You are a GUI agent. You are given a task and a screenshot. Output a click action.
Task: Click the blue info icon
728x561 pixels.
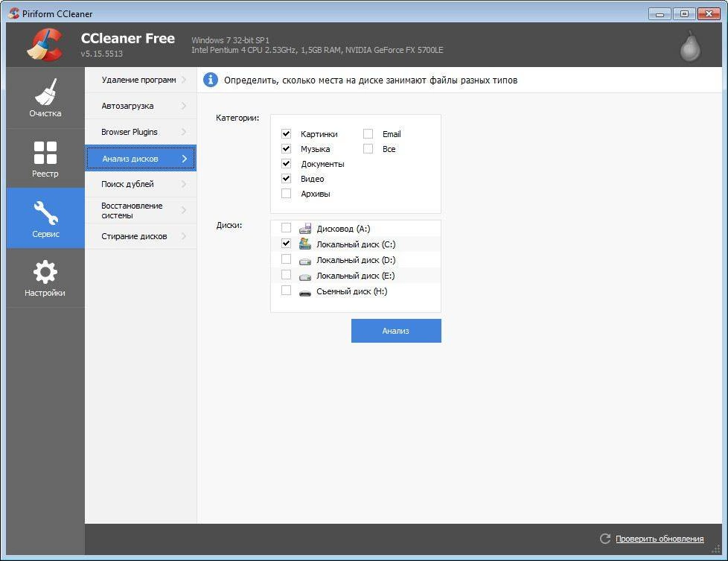211,80
